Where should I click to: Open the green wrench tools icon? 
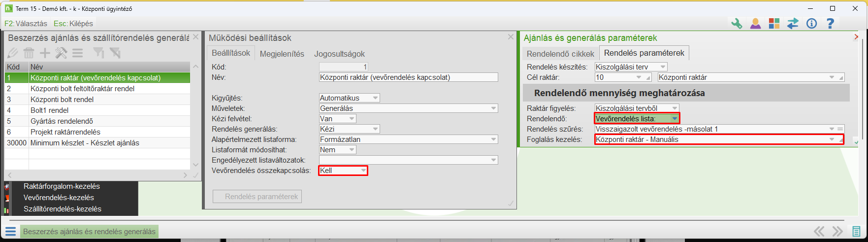pyautogui.click(x=737, y=23)
